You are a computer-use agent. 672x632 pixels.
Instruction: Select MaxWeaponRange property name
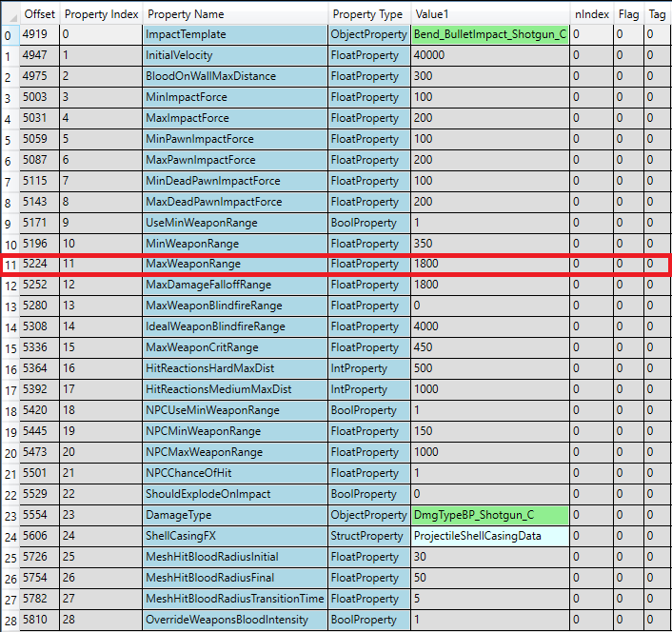(235, 264)
